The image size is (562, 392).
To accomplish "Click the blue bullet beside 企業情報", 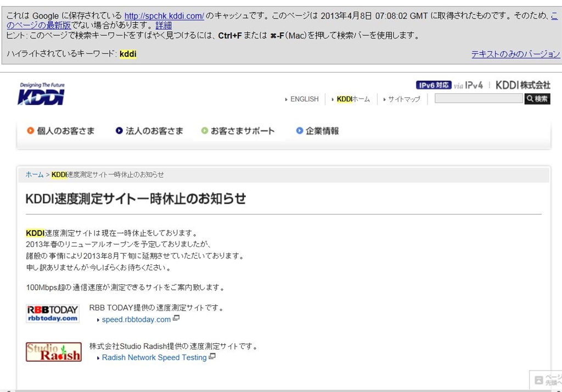I will tap(300, 131).
